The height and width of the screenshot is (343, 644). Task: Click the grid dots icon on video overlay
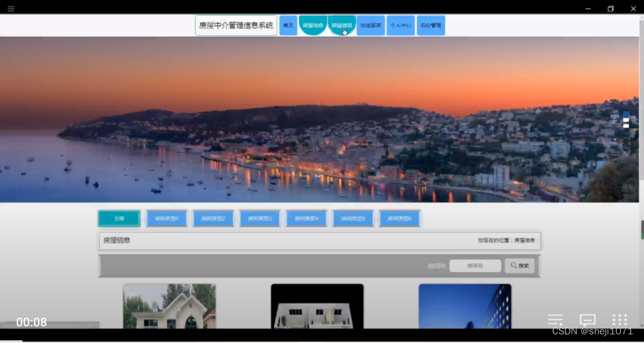[620, 320]
